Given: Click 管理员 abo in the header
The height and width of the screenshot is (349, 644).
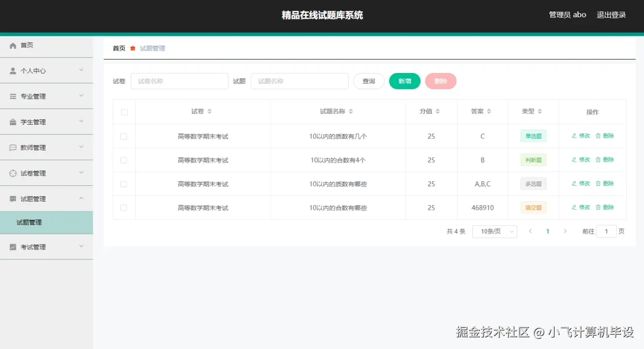Looking at the screenshot, I should 568,15.
